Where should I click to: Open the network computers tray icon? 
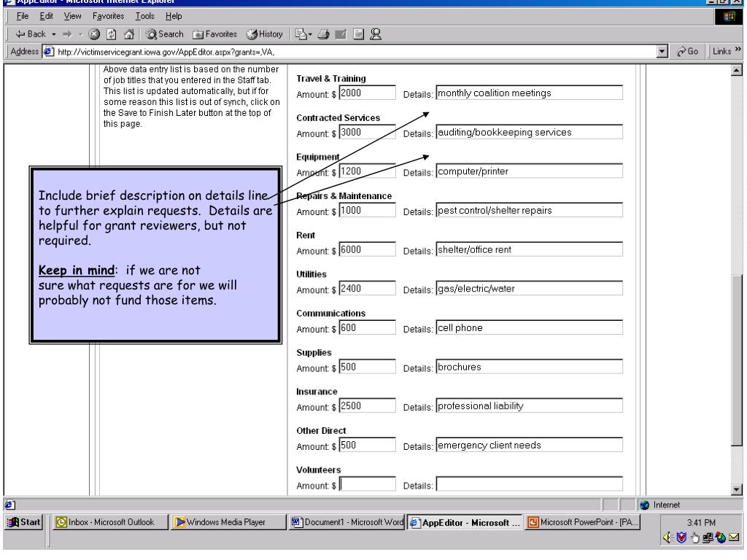[x=708, y=537]
